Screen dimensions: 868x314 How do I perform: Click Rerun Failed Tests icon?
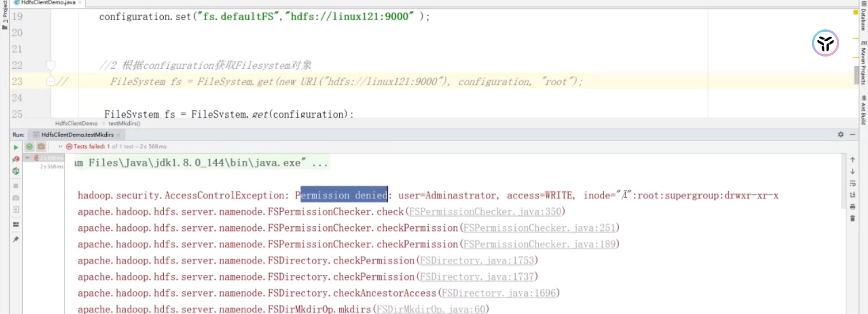click(x=16, y=159)
